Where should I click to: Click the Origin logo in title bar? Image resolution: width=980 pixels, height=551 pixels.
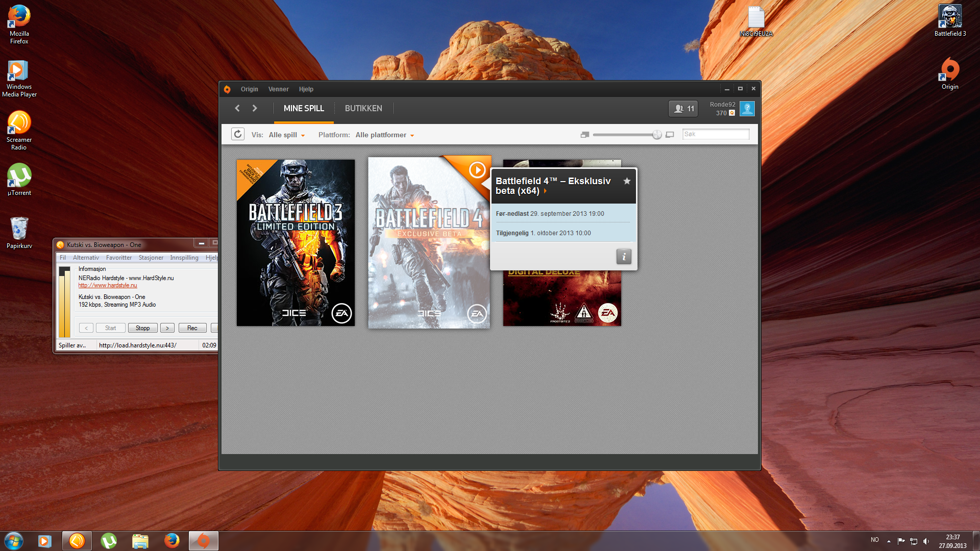point(227,89)
